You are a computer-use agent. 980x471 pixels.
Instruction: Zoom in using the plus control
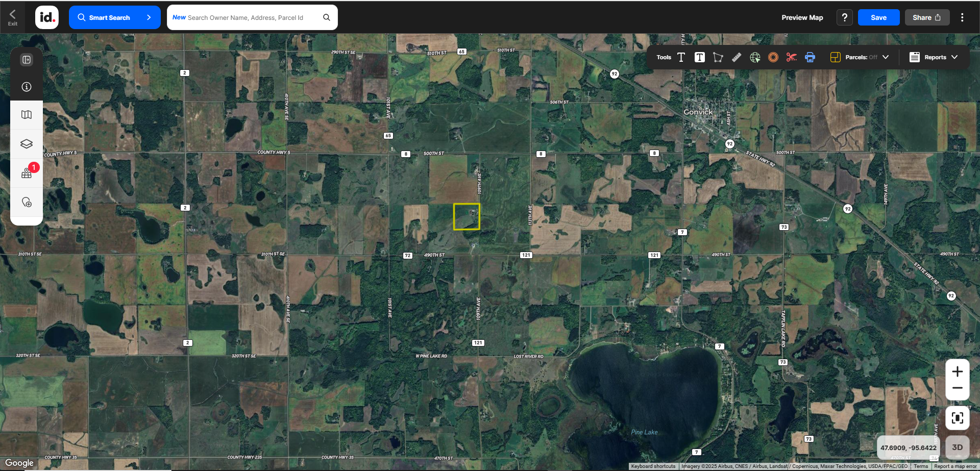coord(957,371)
